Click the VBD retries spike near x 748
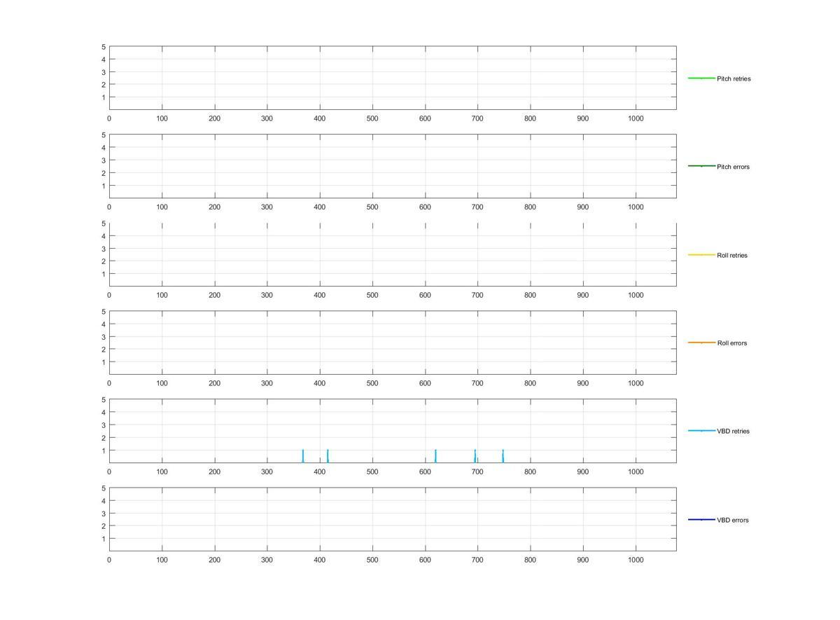This screenshot has width=840, height=620. coord(503,456)
